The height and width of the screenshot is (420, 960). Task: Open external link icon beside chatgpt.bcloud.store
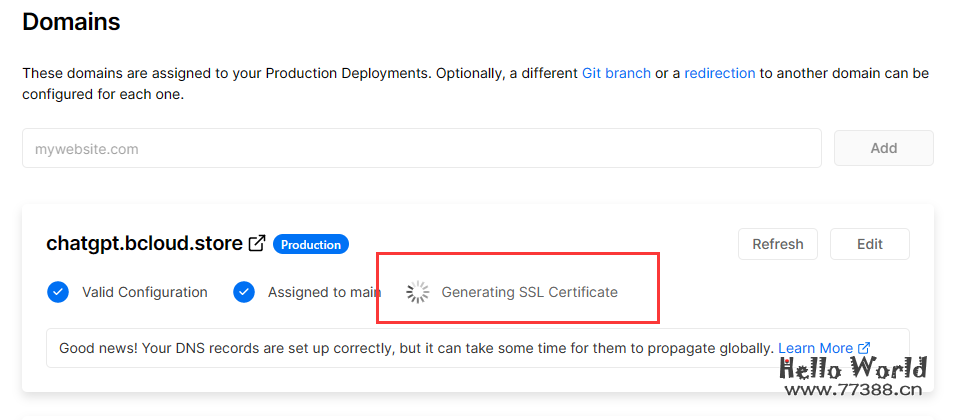pos(257,243)
